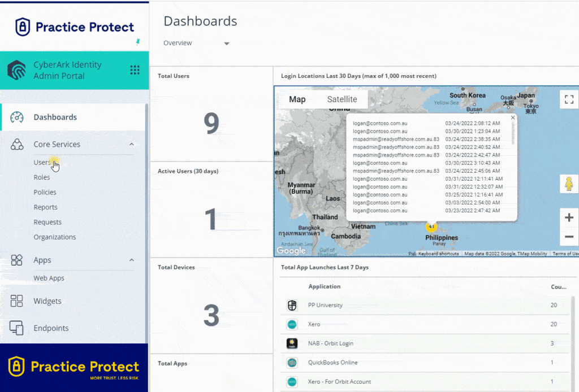
Task: Collapse the Apps section
Action: 132,260
